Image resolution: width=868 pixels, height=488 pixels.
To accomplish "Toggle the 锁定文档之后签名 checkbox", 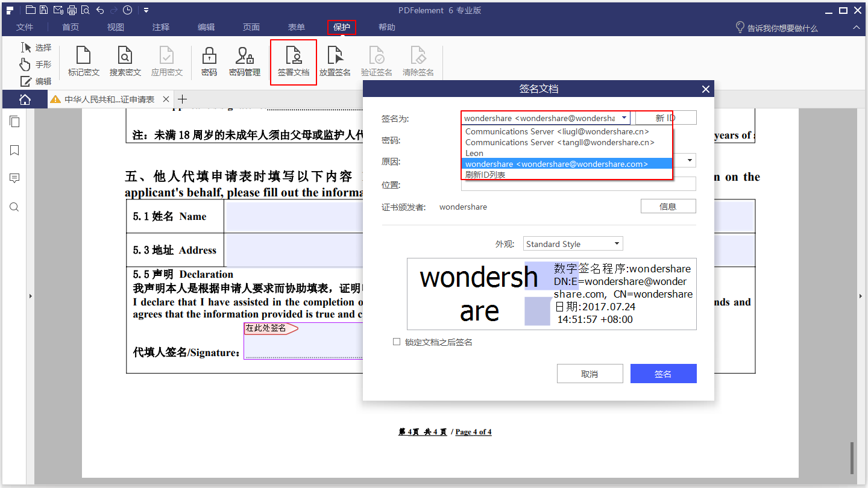I will coord(397,342).
